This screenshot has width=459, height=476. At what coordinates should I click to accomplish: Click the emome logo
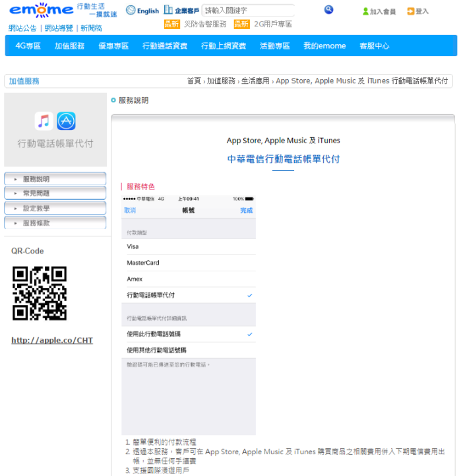pyautogui.click(x=42, y=10)
